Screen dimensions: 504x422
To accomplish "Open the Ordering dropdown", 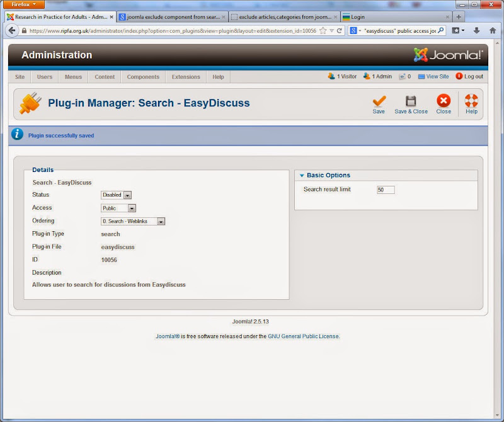I will click(x=133, y=221).
